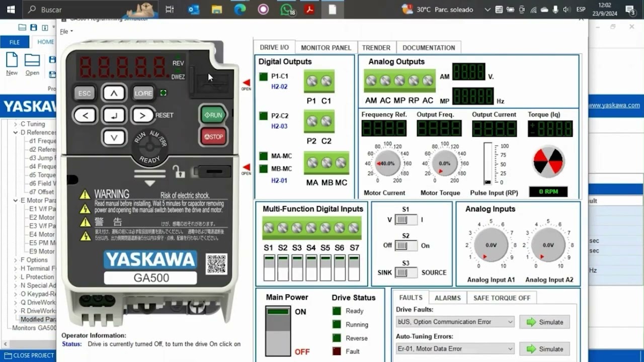
Task: Expand the L Protection tree node
Action: (x=16, y=277)
